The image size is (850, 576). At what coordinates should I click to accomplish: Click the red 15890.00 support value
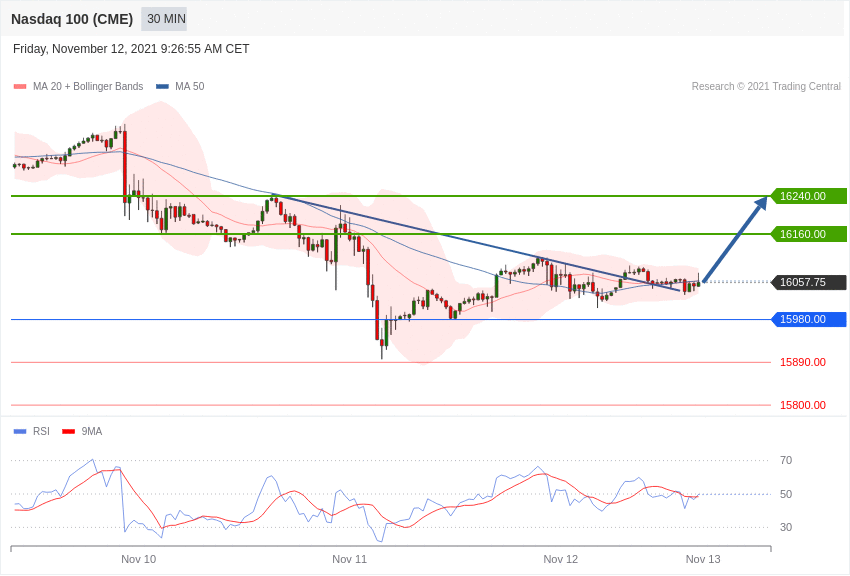click(803, 362)
